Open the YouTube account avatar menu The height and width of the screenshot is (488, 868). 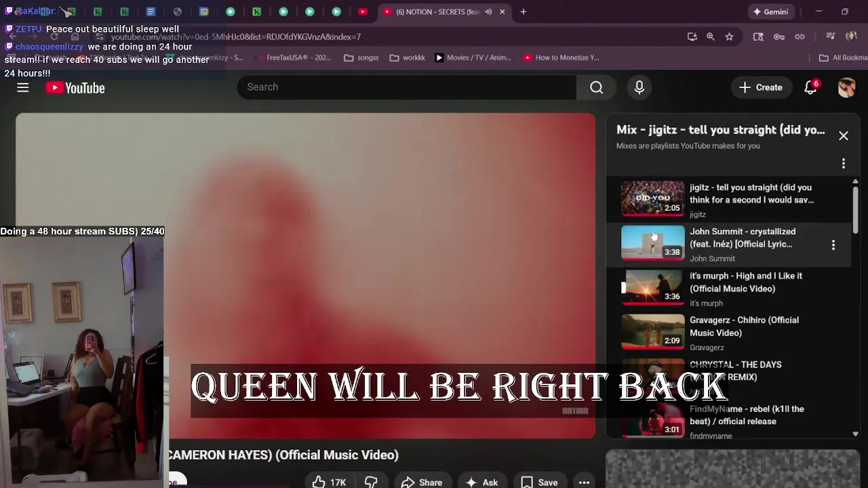pyautogui.click(x=846, y=87)
